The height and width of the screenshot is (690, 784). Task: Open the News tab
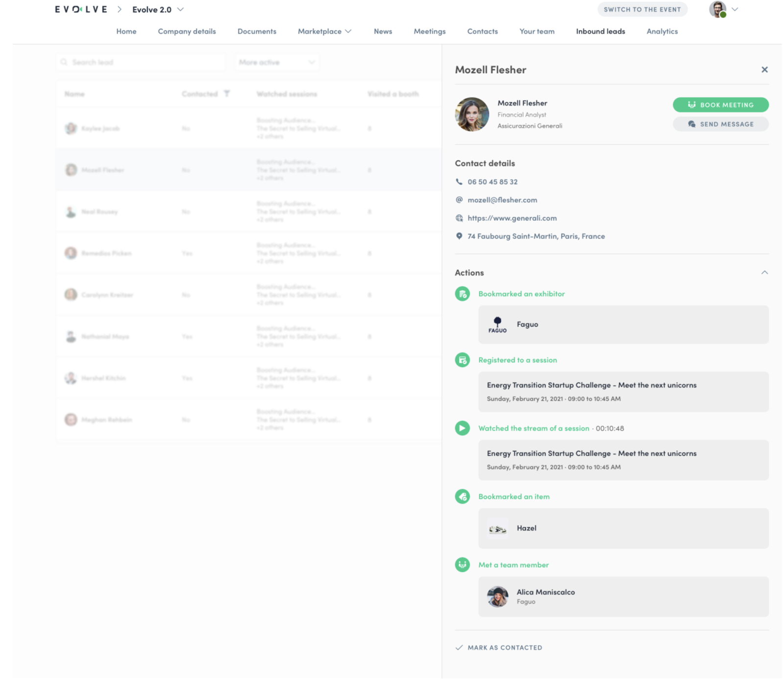[x=383, y=31]
